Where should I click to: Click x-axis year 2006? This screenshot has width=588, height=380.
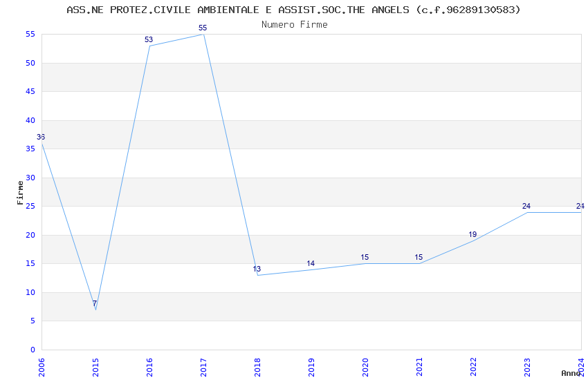[x=42, y=367]
